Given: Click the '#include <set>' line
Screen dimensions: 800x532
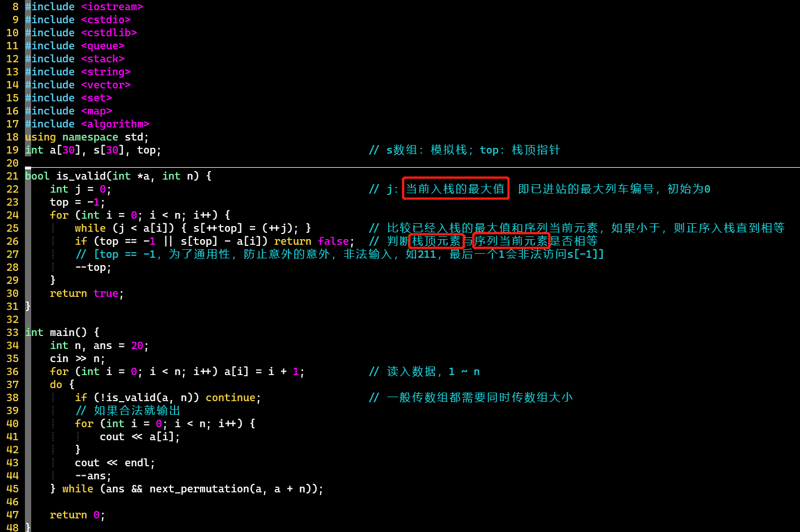Looking at the screenshot, I should 69,98.
